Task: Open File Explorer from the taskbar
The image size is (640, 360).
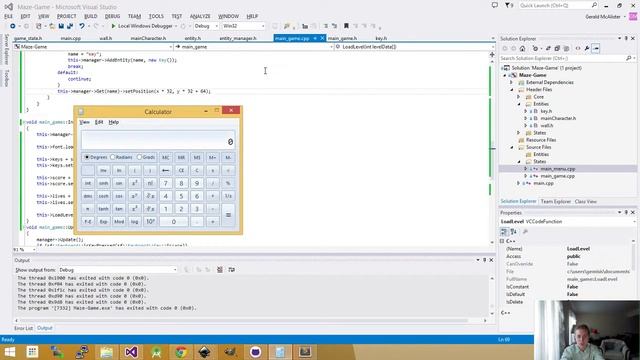Action: (106, 351)
